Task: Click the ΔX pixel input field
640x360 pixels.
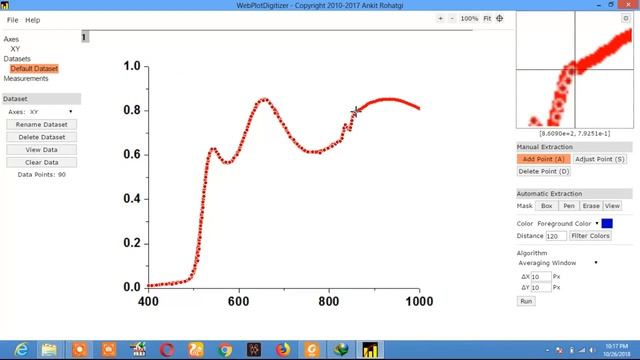Action: pos(541,277)
